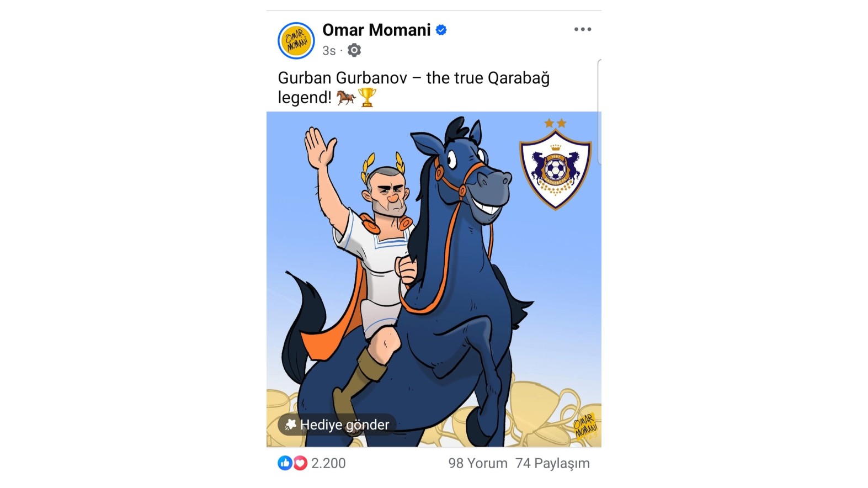Click the star icon beside Hediye gönder

point(290,425)
